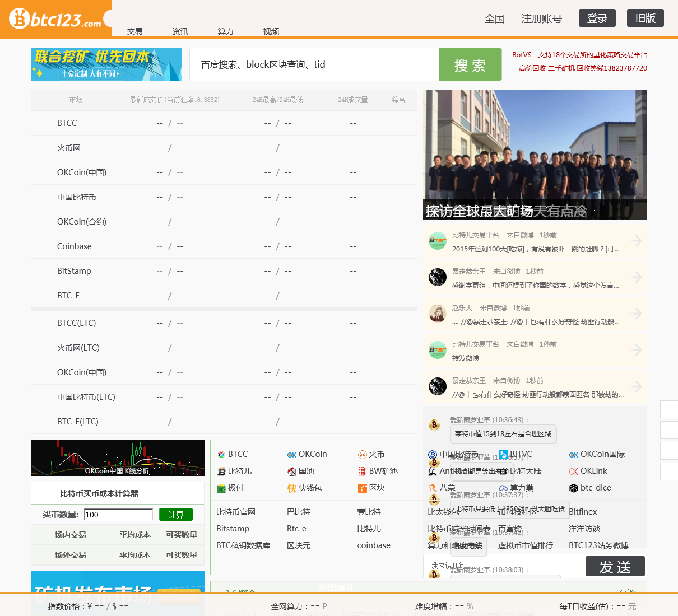The width and height of the screenshot is (678, 616).
Task: Open the BTC123站务微博 link
Action: click(x=598, y=545)
